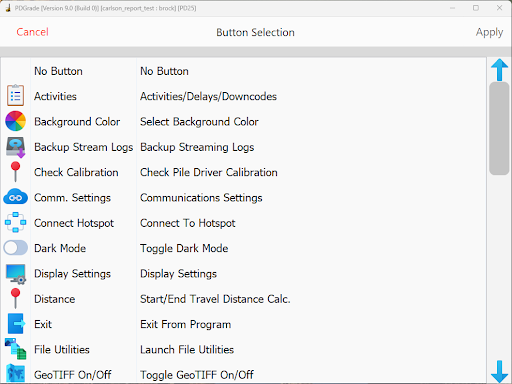
Task: Click 'Check Pile Driver Calibration' description
Action: click(x=209, y=172)
